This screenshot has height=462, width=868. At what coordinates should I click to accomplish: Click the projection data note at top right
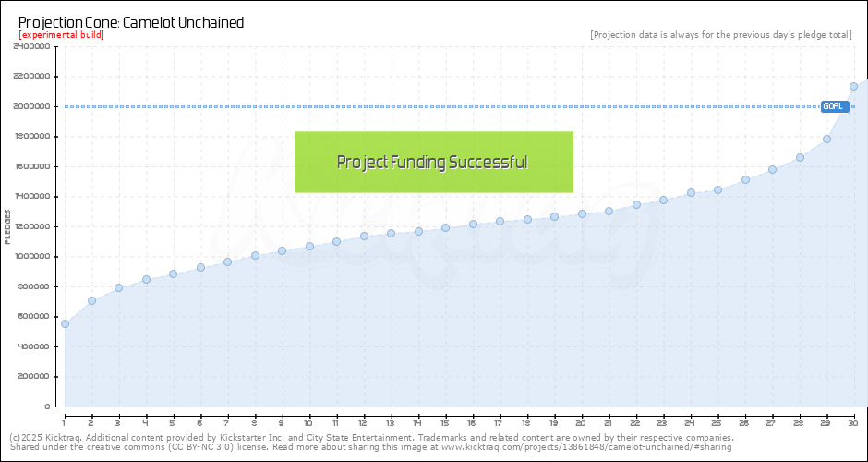[720, 35]
